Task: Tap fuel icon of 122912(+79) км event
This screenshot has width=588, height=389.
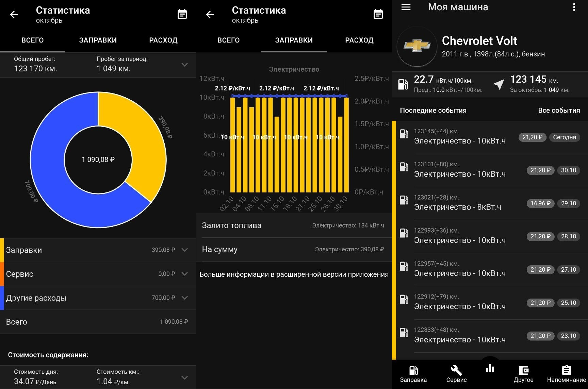Action: [x=404, y=299]
